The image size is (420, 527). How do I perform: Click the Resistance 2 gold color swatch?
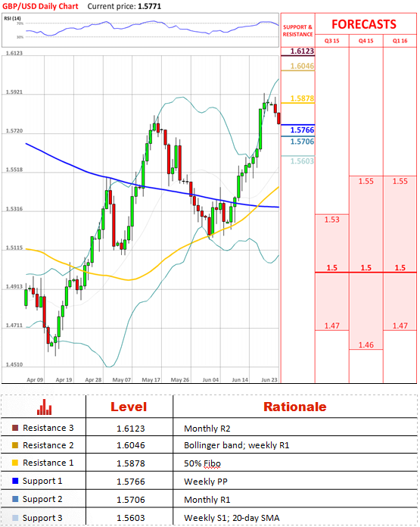click(15, 445)
